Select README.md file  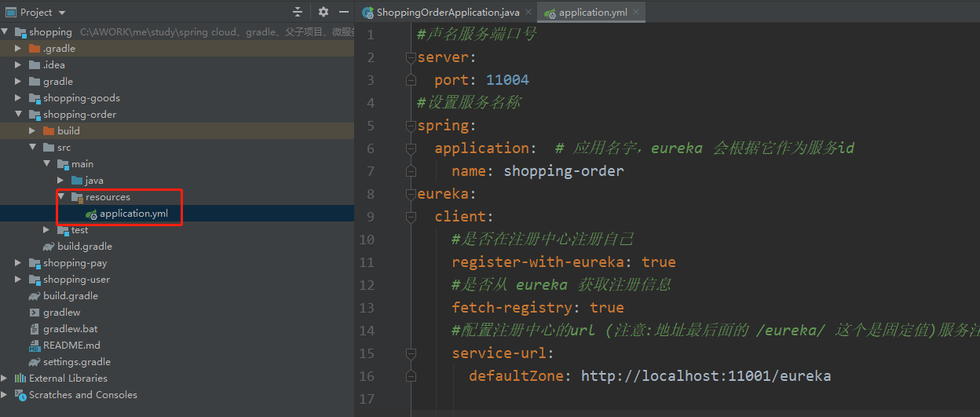tap(72, 346)
